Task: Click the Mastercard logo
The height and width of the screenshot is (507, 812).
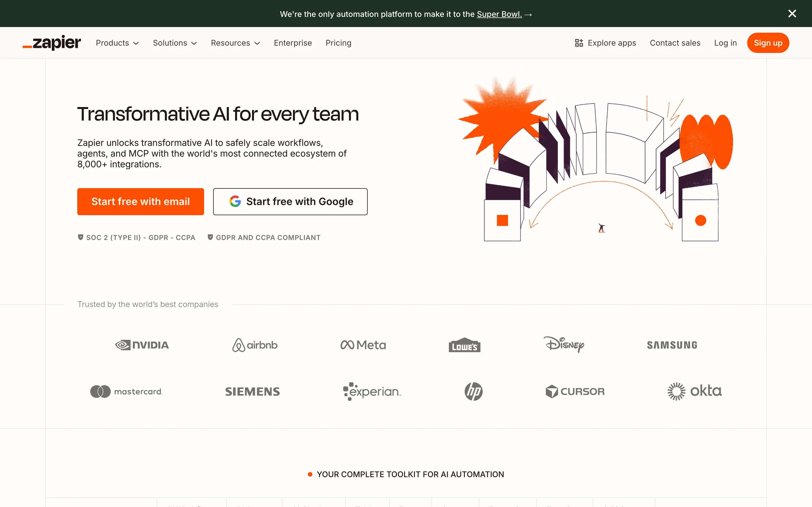Action: click(126, 391)
